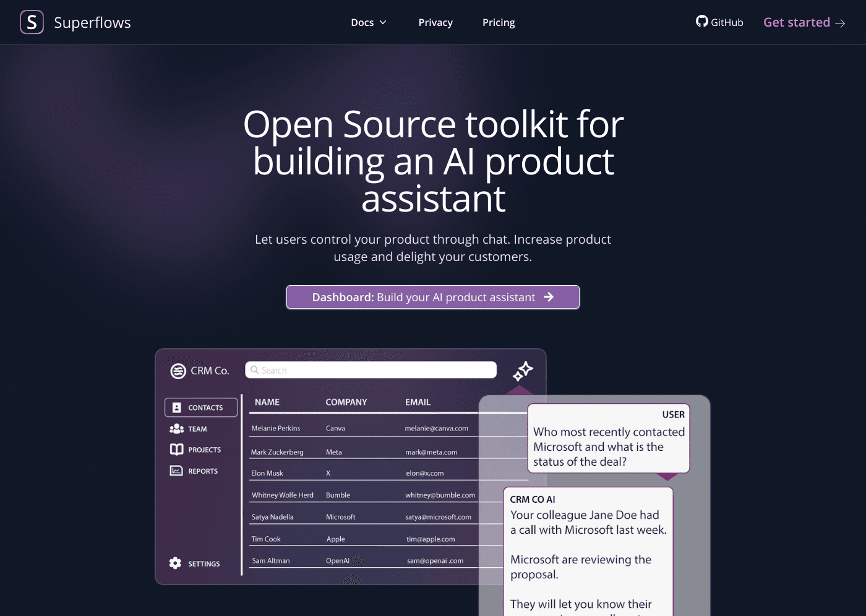Expand the Docs dropdown chevron
The image size is (866, 616).
tap(383, 22)
